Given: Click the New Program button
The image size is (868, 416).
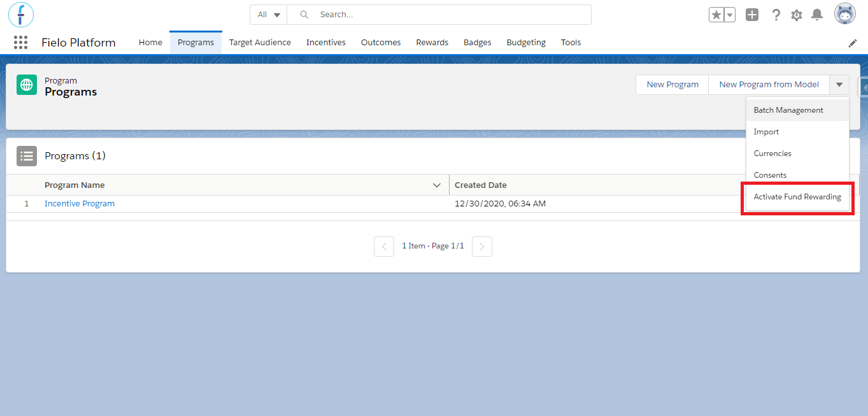Looking at the screenshot, I should [x=672, y=85].
